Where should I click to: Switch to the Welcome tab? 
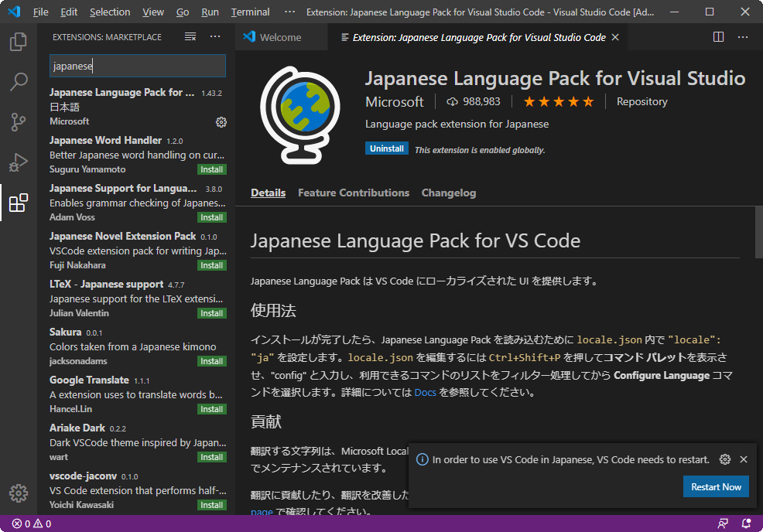tap(281, 37)
